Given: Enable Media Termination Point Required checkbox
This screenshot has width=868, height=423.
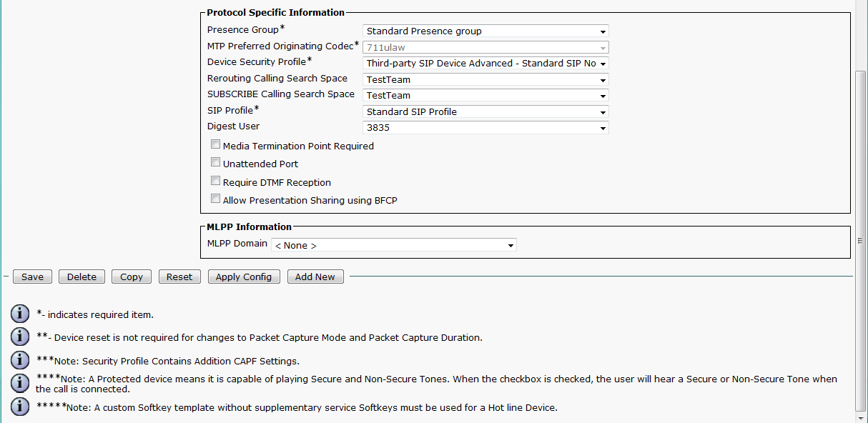Looking at the screenshot, I should click(215, 144).
